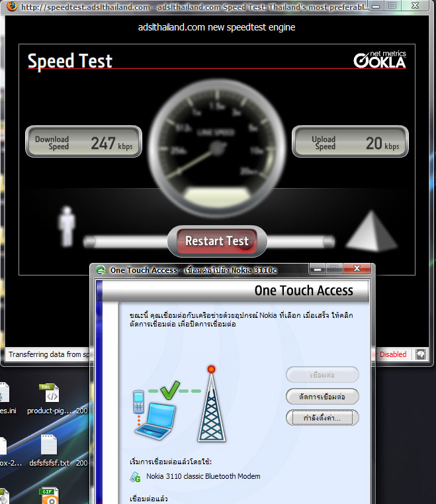Viewport: 436px width, 504px height.
Task: Click the Download Speed 247 kbps panel
Action: pyautogui.click(x=83, y=142)
